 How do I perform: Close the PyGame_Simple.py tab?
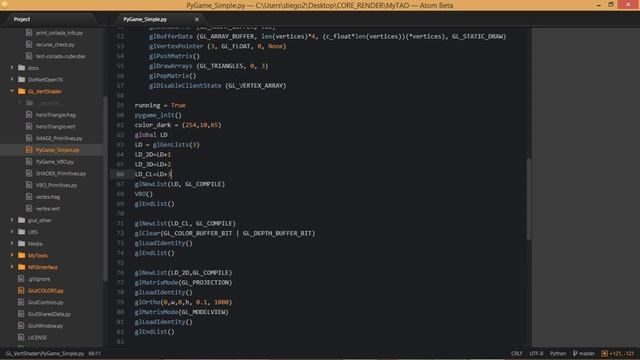[197, 19]
